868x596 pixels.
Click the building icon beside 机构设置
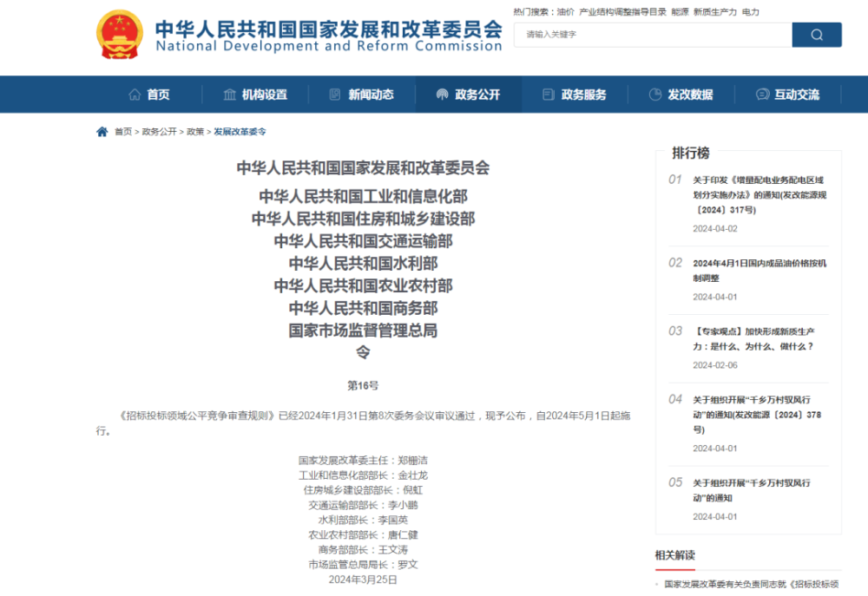click(x=230, y=95)
